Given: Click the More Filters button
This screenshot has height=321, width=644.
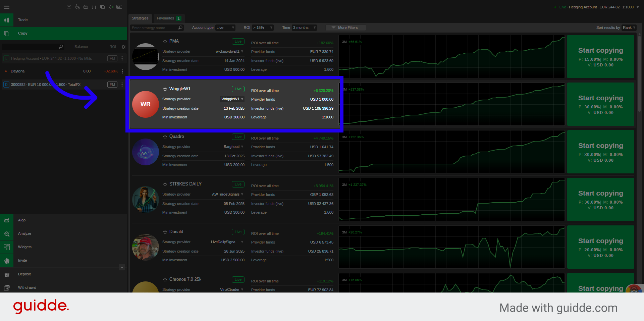Looking at the screenshot, I should [345, 28].
